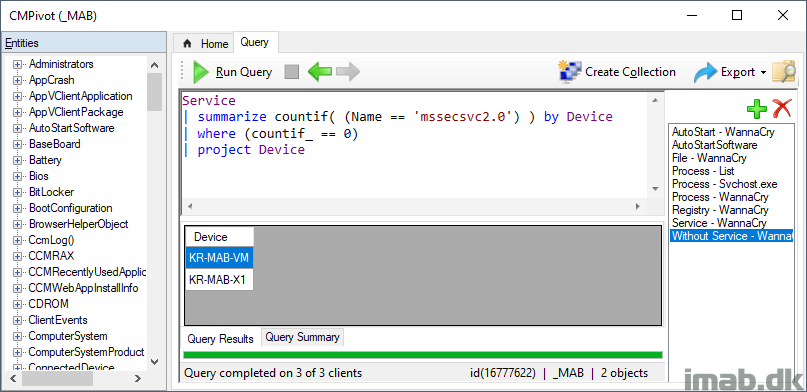
Task: Select CCMRAX entity
Action: pos(51,256)
